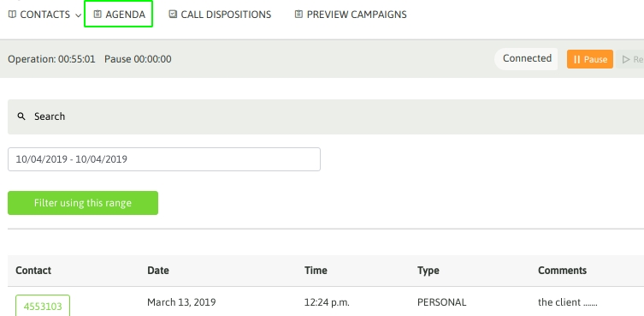Screen dimensions: 644x316
Task: Click the orange Pause button
Action: 590,59
